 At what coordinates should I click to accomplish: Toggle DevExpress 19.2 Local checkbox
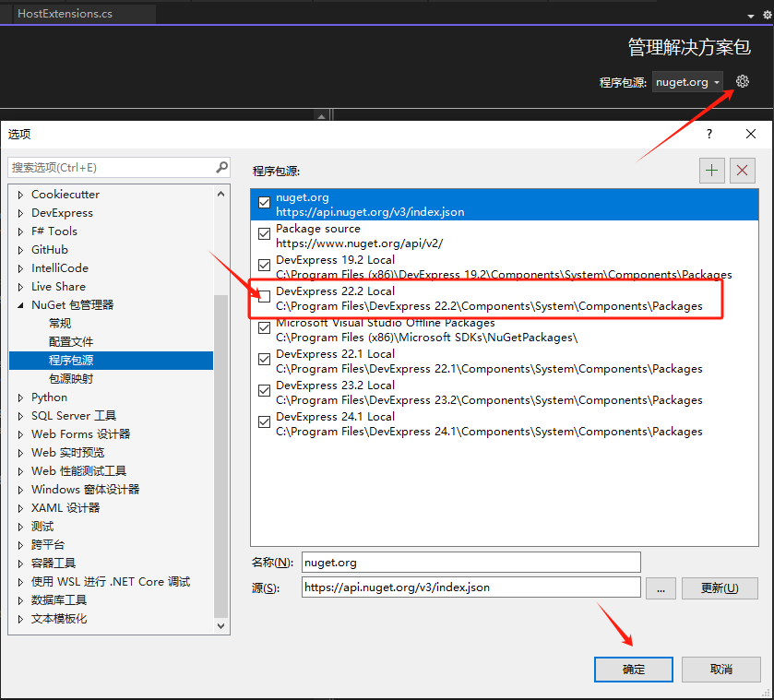click(x=264, y=265)
